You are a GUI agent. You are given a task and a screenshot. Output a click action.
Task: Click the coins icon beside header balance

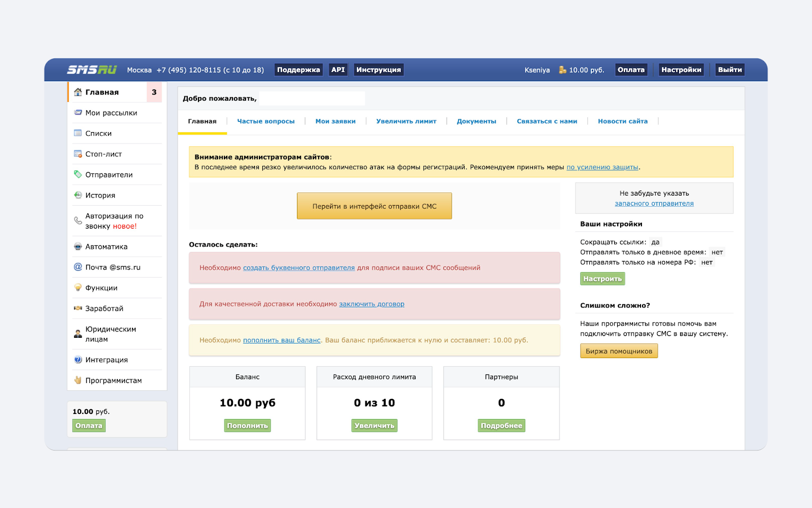click(x=562, y=70)
